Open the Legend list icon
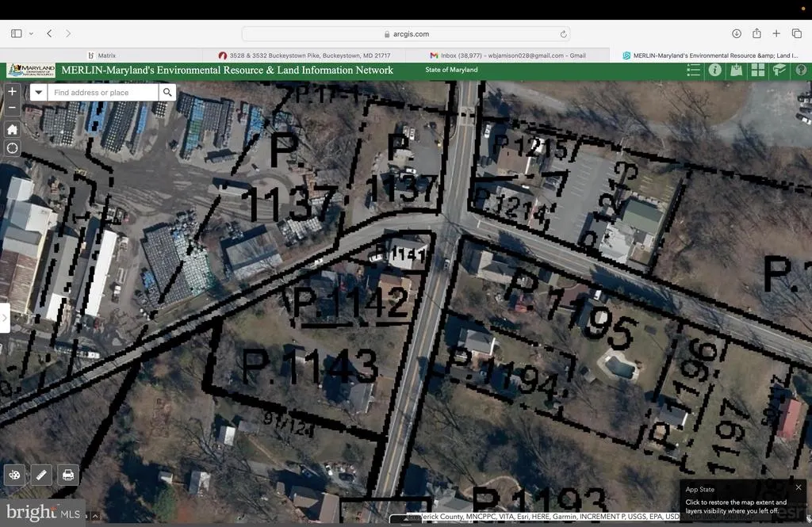This screenshot has height=527, width=812. click(x=693, y=70)
